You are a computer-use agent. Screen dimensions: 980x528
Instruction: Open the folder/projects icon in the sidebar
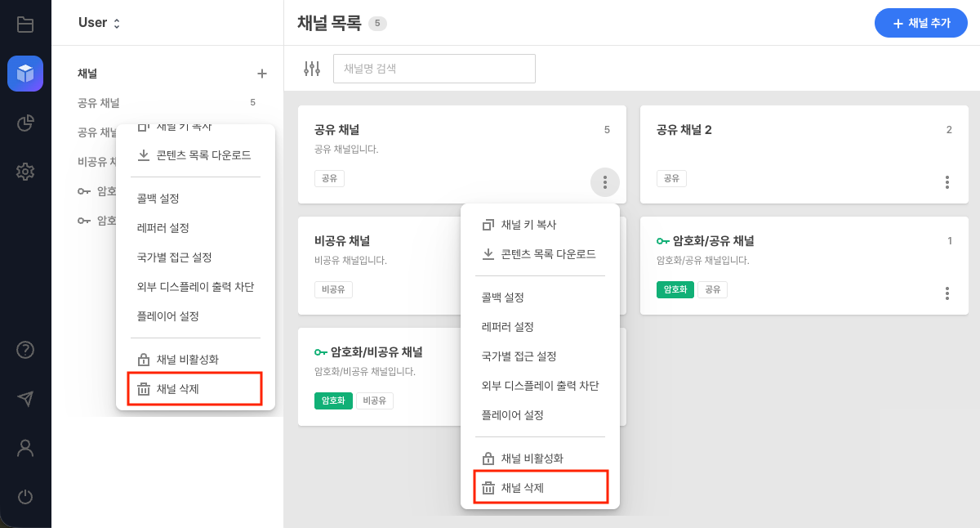point(25,24)
